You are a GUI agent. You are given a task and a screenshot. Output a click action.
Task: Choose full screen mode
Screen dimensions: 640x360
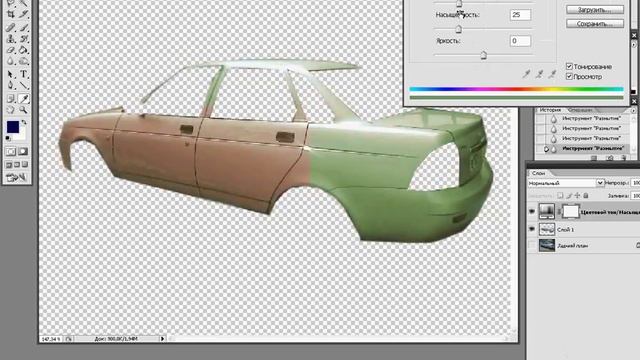click(24, 164)
